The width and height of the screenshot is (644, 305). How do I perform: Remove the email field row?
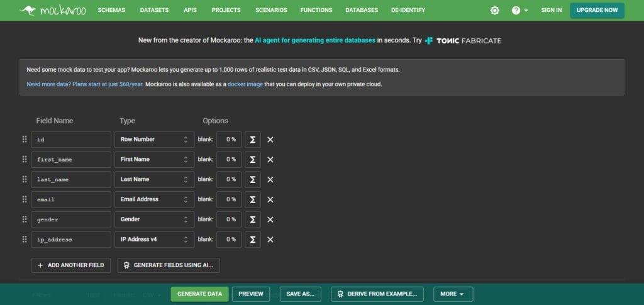pyautogui.click(x=270, y=199)
